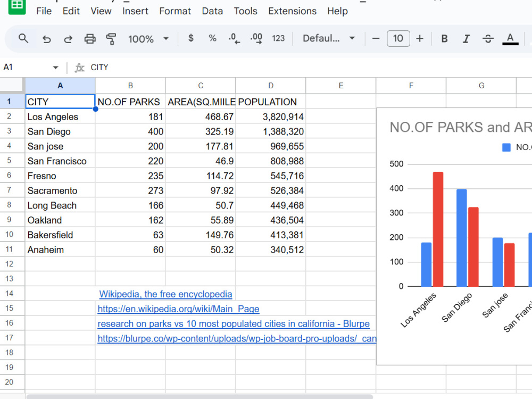Toggle bold formatting
Image resolution: width=532 pixels, height=399 pixels.
click(x=444, y=39)
